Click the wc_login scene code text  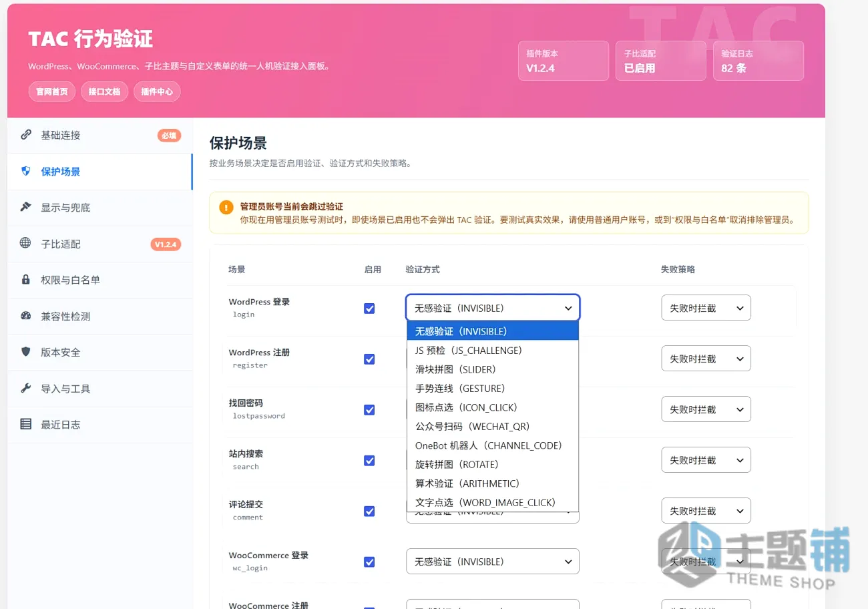[250, 568]
